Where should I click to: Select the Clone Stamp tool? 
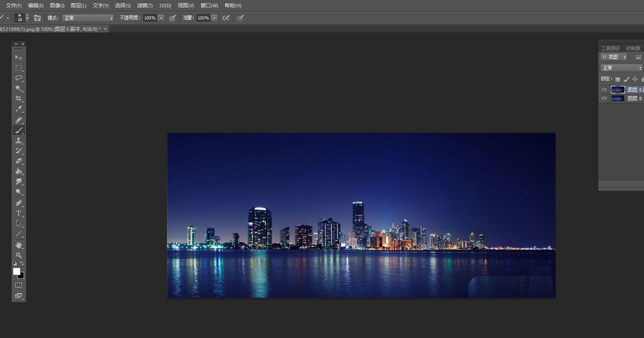(x=19, y=141)
